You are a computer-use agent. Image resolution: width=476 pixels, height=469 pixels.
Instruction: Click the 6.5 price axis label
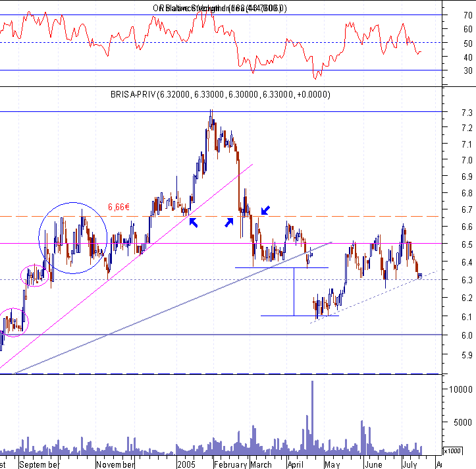pyautogui.click(x=467, y=244)
